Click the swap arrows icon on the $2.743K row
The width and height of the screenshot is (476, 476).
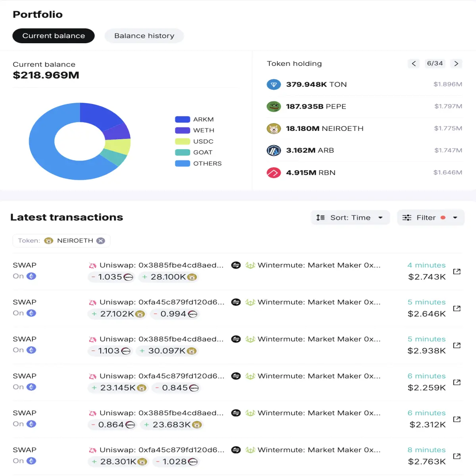pos(236,265)
